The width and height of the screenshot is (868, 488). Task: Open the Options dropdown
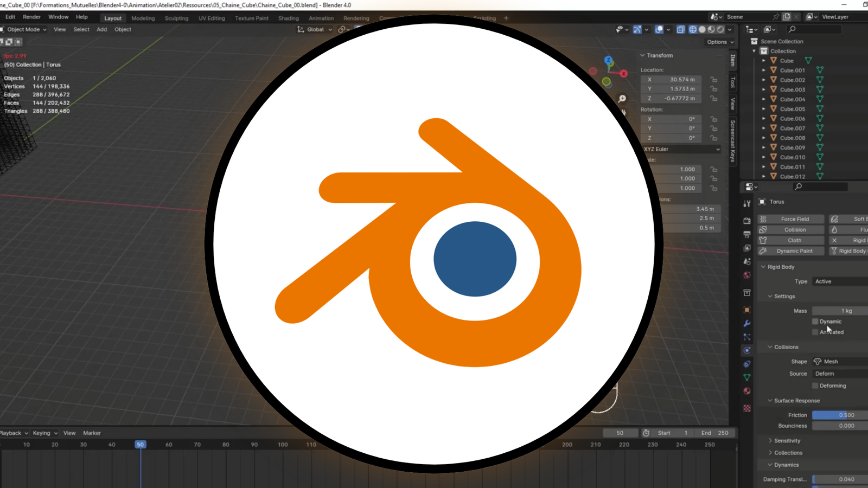click(x=720, y=42)
